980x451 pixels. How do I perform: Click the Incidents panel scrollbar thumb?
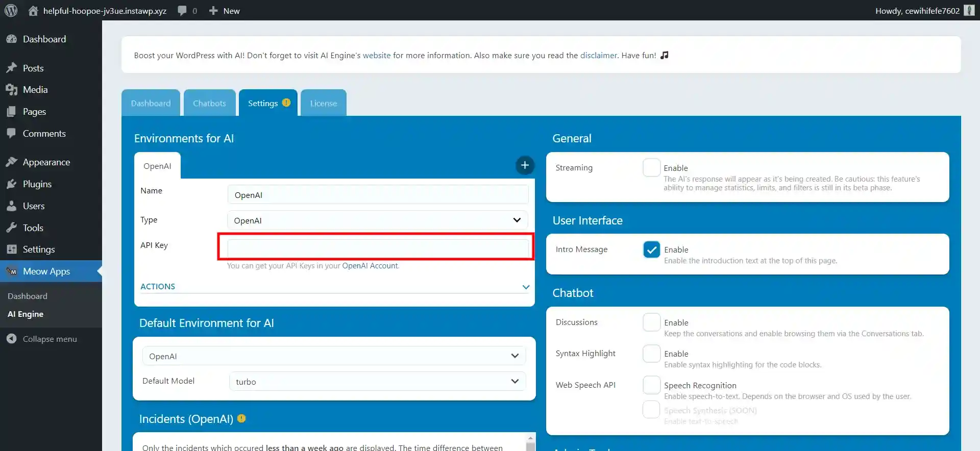pyautogui.click(x=530, y=446)
